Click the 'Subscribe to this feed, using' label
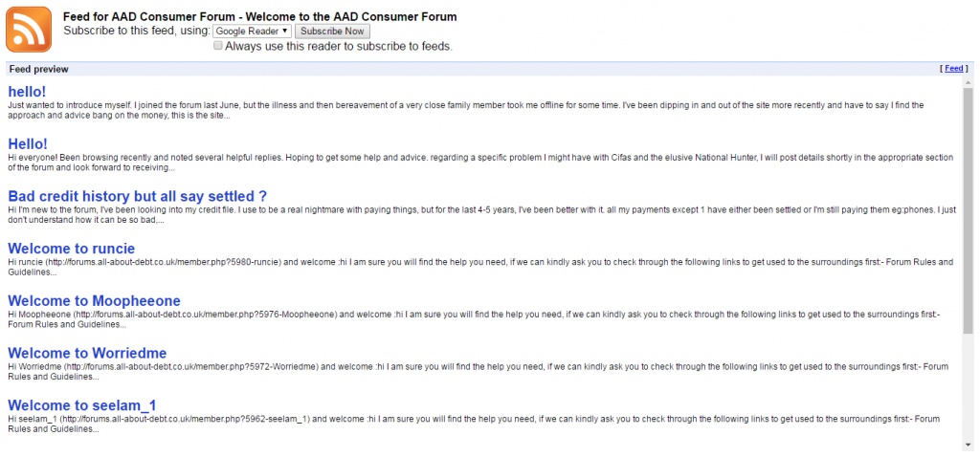980x457 pixels. click(137, 31)
